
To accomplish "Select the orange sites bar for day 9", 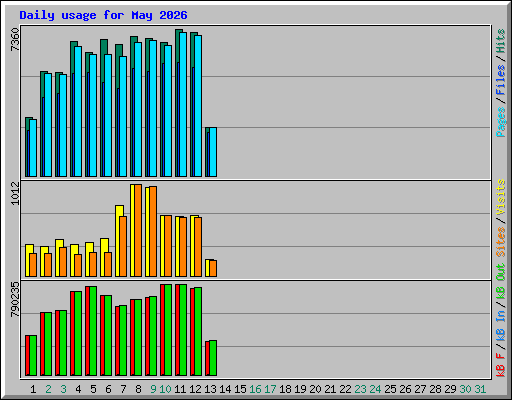I will point(153,231).
